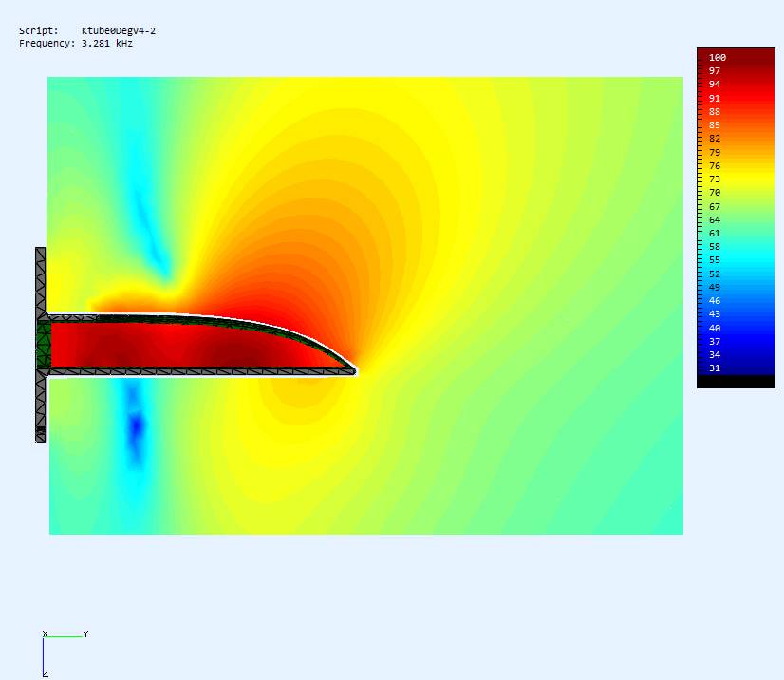
Task: Click the black bottom band of the legend
Action: pyautogui.click(x=736, y=382)
